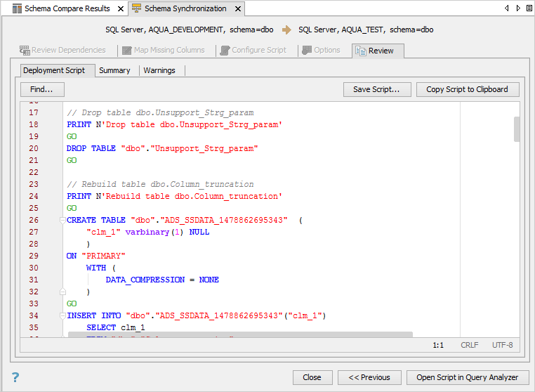Click the Review step icon

(360, 51)
